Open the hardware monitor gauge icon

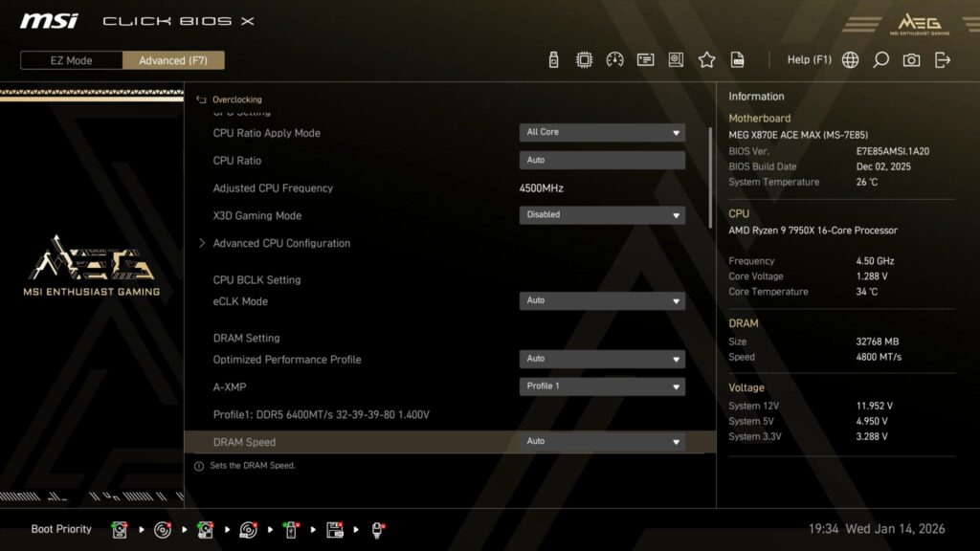pyautogui.click(x=614, y=60)
